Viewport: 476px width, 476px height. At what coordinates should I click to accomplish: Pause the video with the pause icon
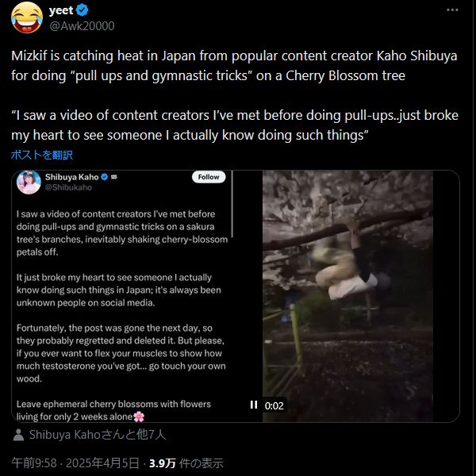(x=254, y=405)
